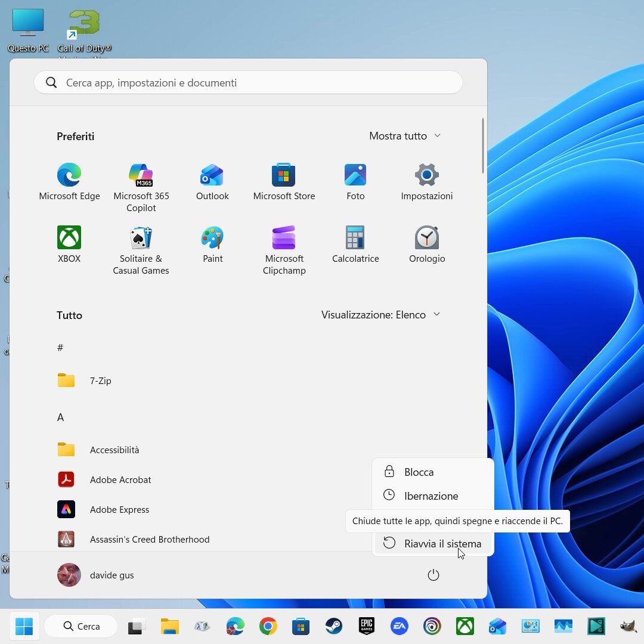644x644 pixels.
Task: Select Riavvia il sistema
Action: click(434, 543)
